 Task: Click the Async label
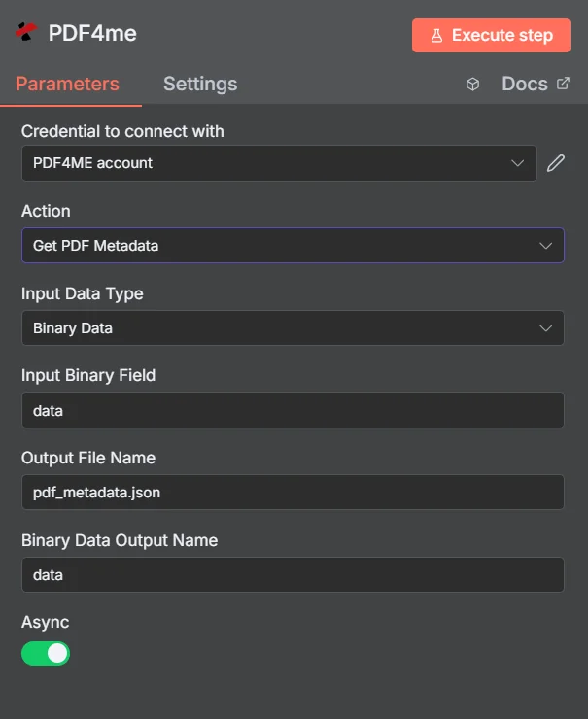coord(45,622)
